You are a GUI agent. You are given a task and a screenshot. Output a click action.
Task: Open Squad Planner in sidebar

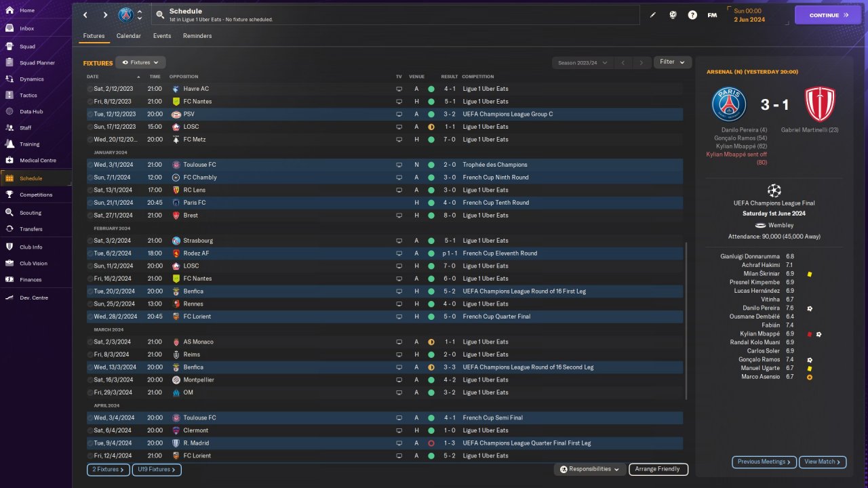(37, 63)
